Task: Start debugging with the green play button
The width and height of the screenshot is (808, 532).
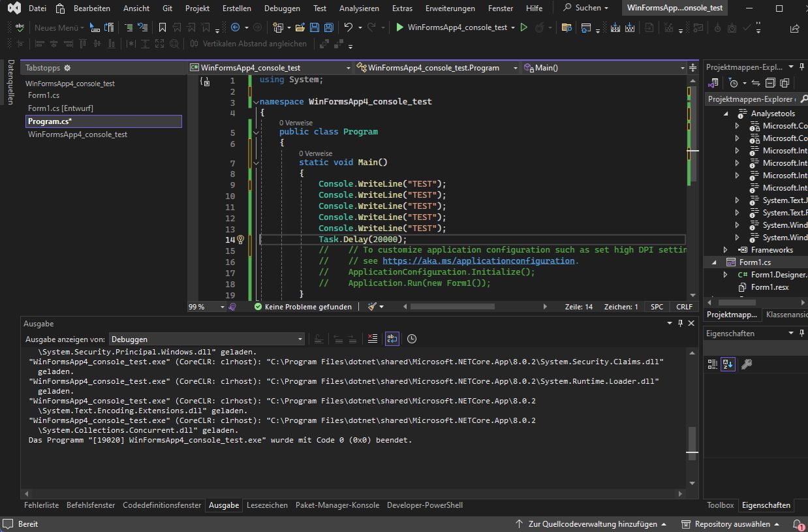Action: coord(400,27)
